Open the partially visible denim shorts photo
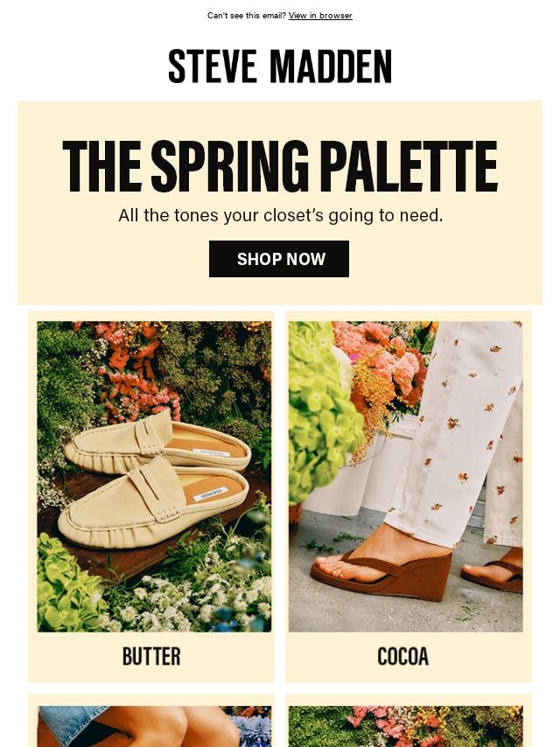Image resolution: width=560 pixels, height=747 pixels. (x=154, y=727)
